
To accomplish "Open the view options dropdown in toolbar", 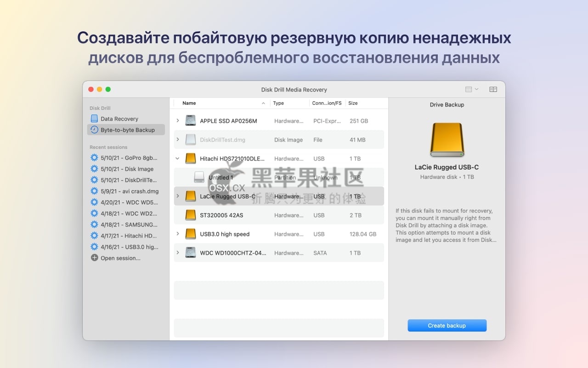I will [x=472, y=89].
